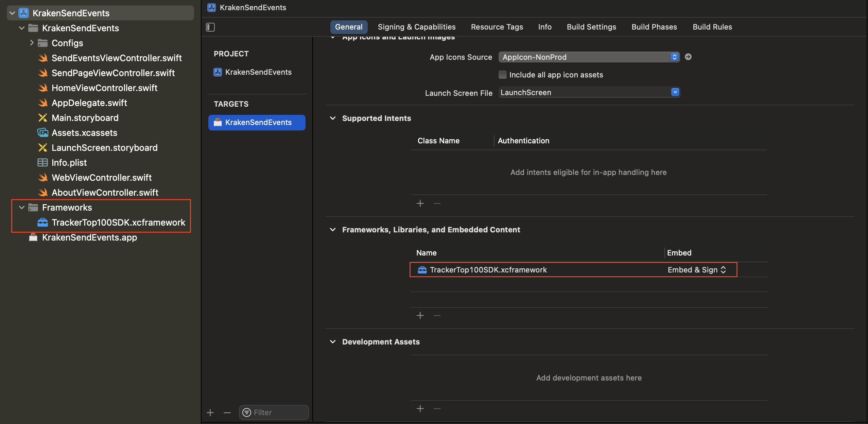This screenshot has width=868, height=424.
Task: Collapse the Supported Intents section
Action: coord(333,118)
